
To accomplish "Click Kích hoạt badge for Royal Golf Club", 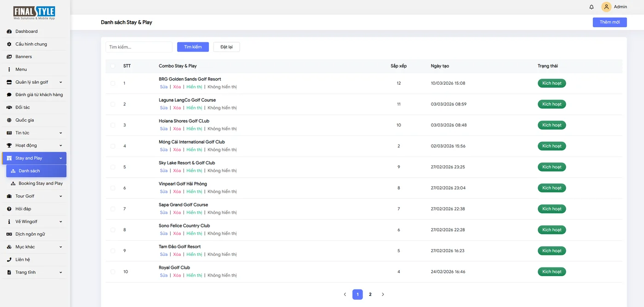I will [x=552, y=272].
